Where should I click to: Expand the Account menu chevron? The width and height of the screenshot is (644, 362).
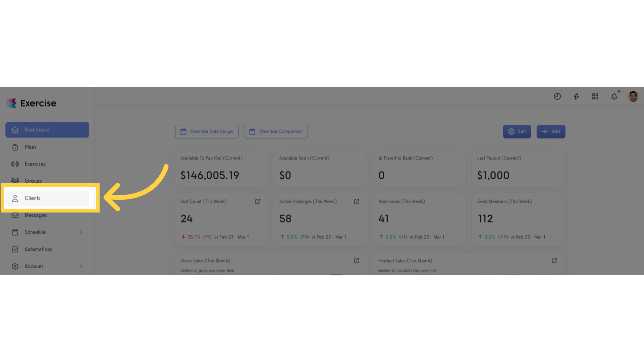click(x=81, y=266)
